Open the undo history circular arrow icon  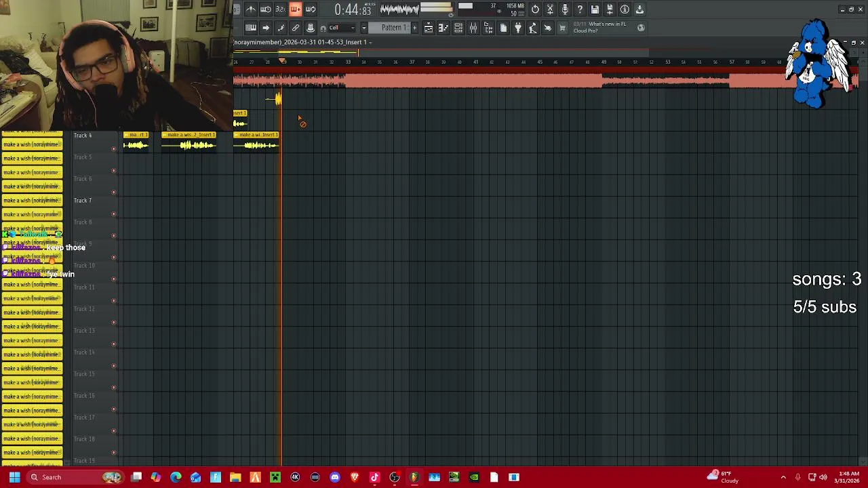[535, 9]
